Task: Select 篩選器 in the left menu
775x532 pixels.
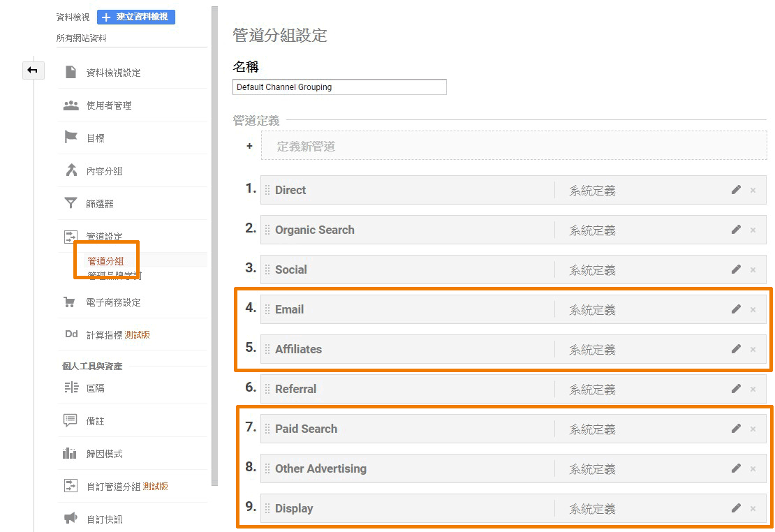Action: pyautogui.click(x=100, y=204)
